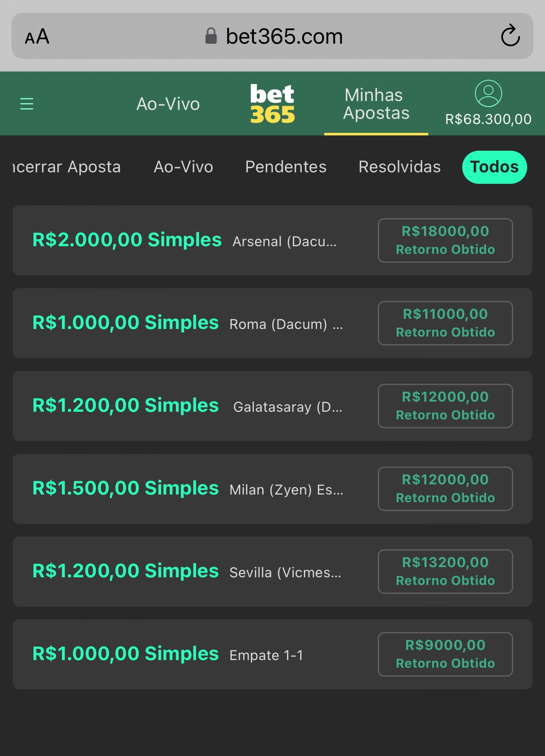Tap the padlock icon in address bar
The height and width of the screenshot is (756, 545).
coord(211,36)
